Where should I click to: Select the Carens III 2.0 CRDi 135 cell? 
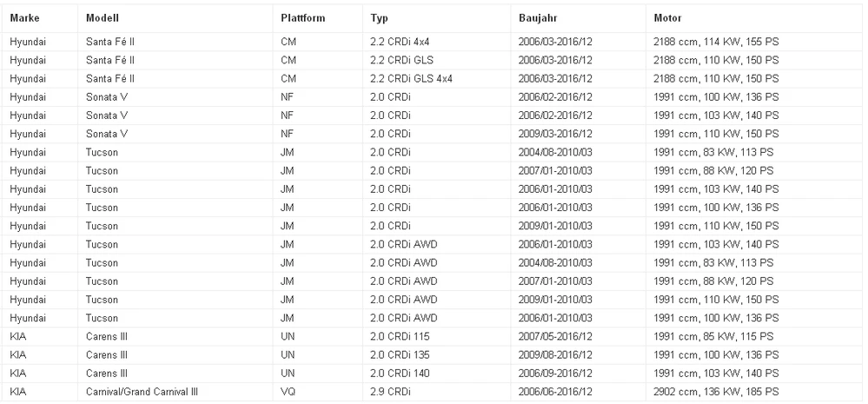pos(400,354)
